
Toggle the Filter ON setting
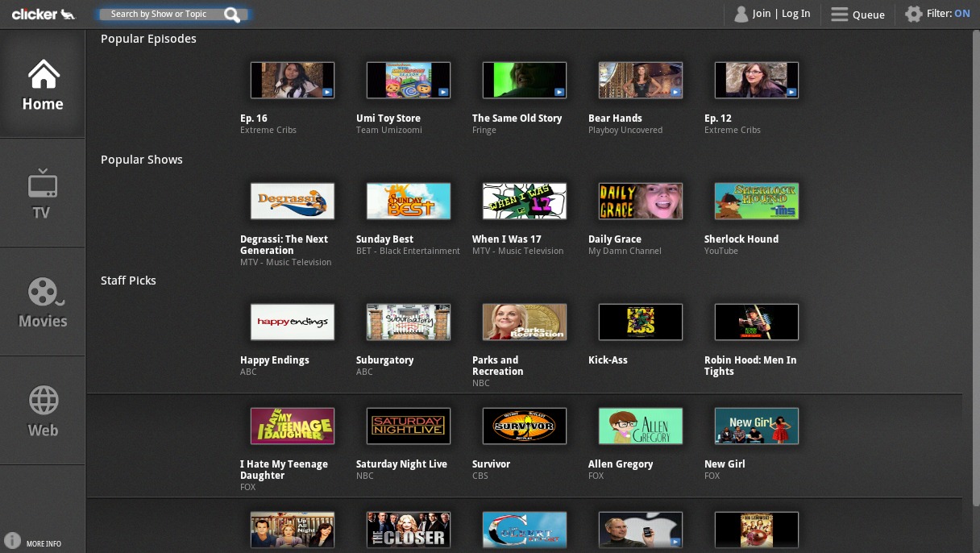click(949, 14)
